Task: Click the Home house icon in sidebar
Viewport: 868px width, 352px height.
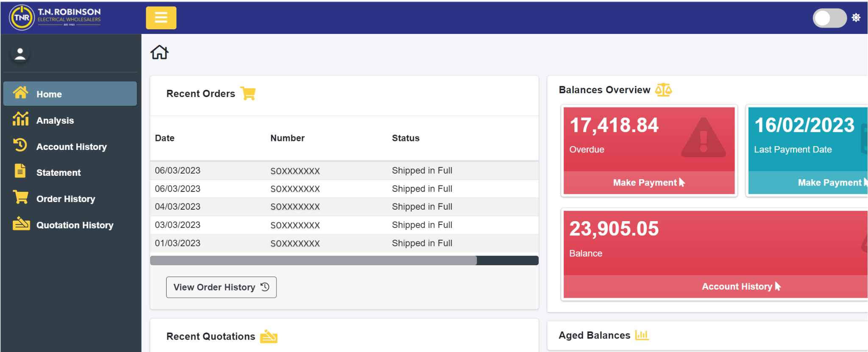Action: tap(20, 92)
